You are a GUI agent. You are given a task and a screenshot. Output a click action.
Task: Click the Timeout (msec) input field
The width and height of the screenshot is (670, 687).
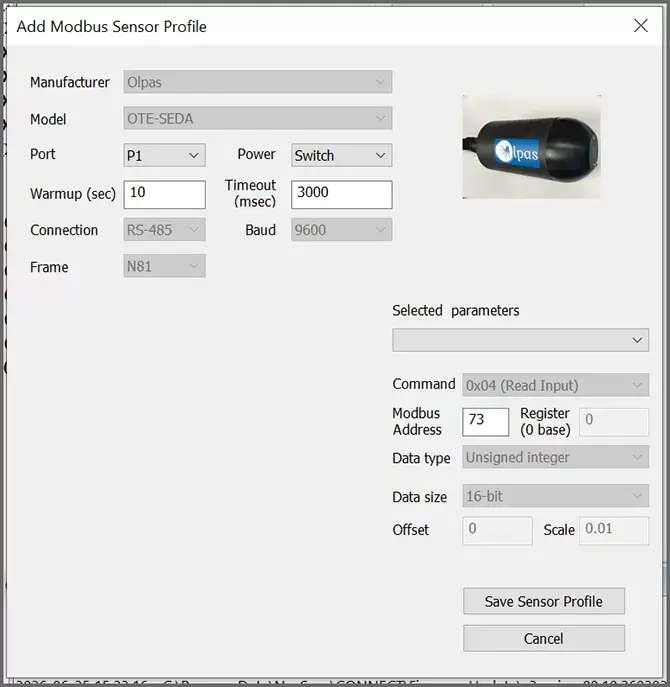pyautogui.click(x=341, y=195)
